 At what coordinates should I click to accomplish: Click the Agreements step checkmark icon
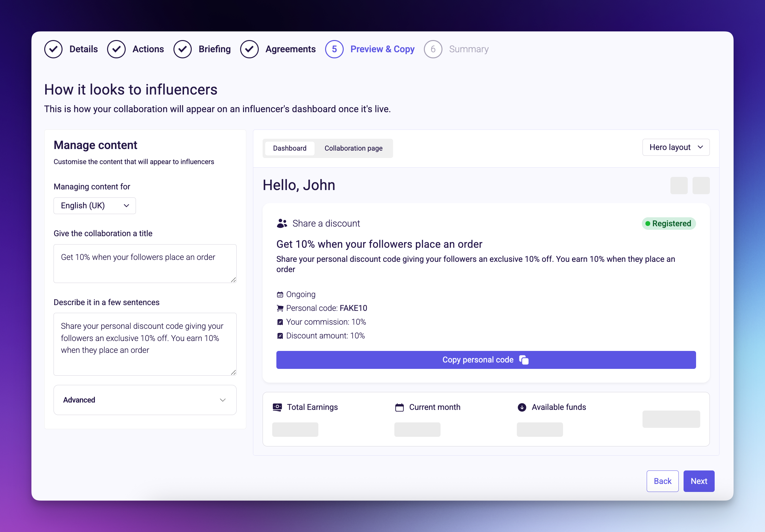249,49
